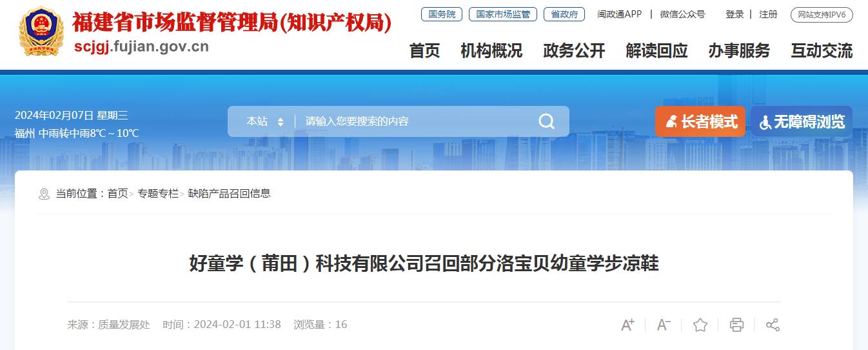Click the national emblem logo
This screenshot has width=868, height=350.
tap(41, 31)
